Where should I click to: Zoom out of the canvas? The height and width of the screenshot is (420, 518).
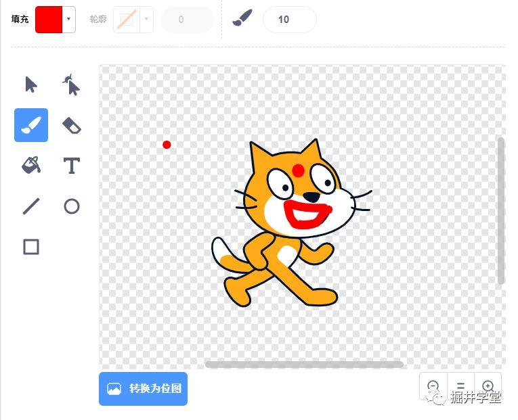pos(433,386)
